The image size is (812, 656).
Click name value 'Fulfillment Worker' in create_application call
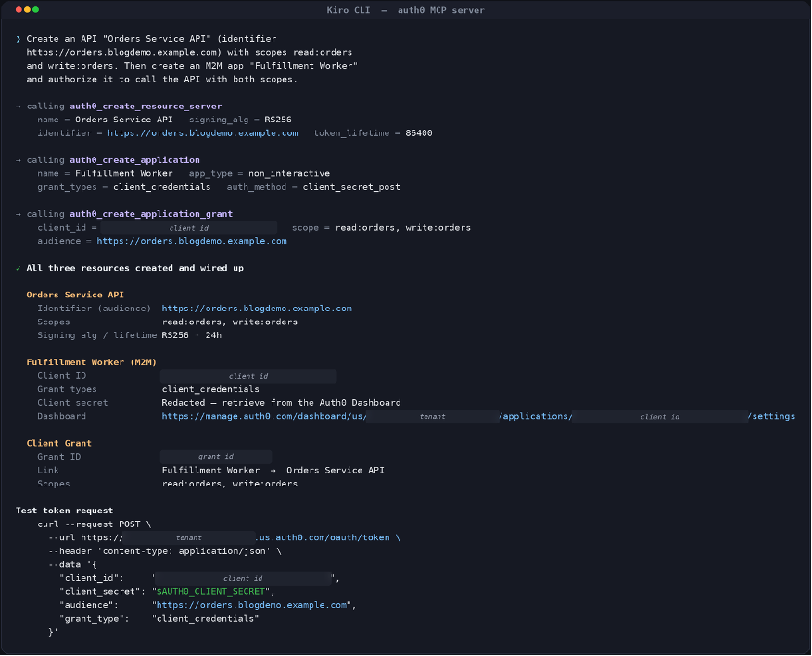pos(124,173)
